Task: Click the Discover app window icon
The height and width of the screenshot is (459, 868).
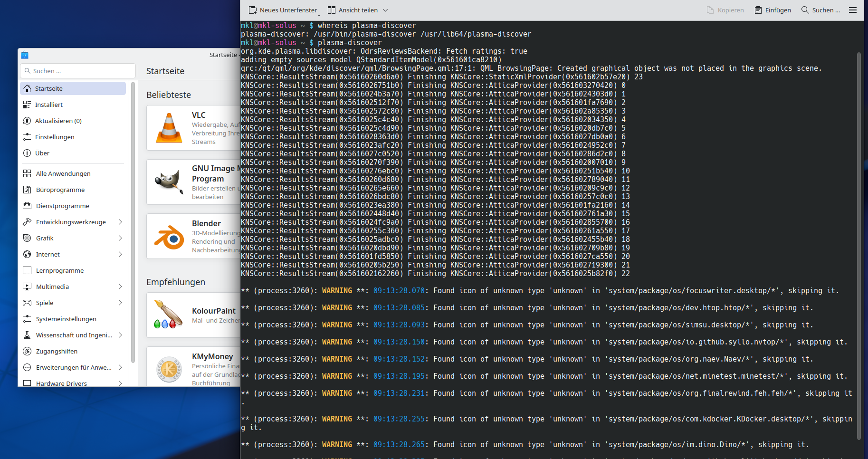Action: coord(25,55)
